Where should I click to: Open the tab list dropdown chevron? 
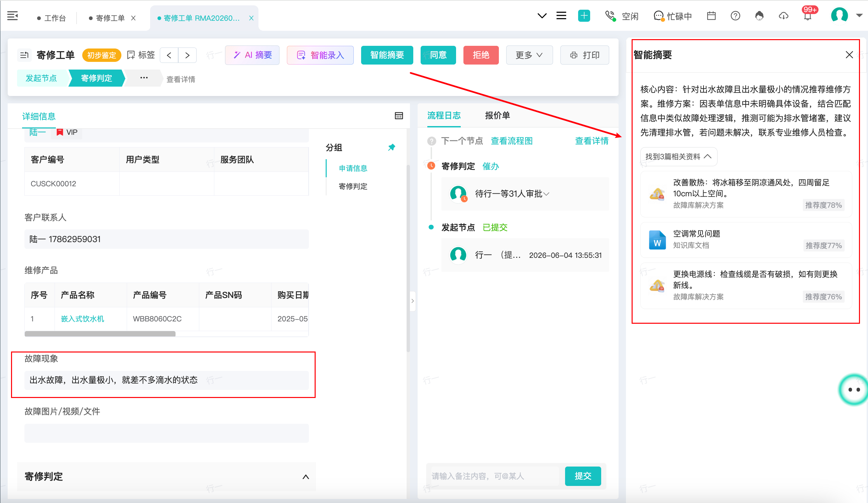[x=542, y=16]
